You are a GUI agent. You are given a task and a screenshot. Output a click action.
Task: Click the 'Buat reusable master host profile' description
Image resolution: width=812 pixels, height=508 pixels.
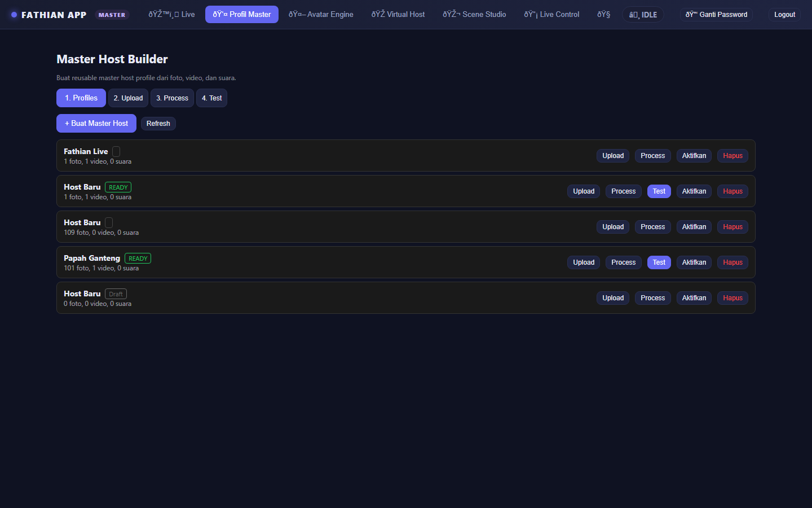pos(146,78)
